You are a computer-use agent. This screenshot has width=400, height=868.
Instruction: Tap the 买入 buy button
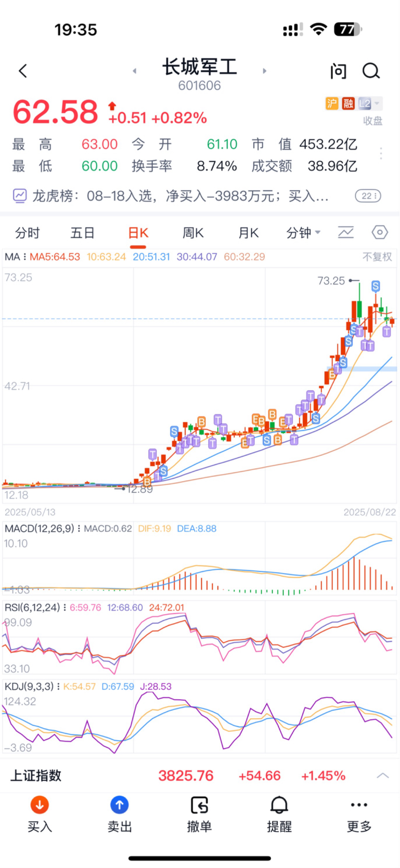(40, 814)
